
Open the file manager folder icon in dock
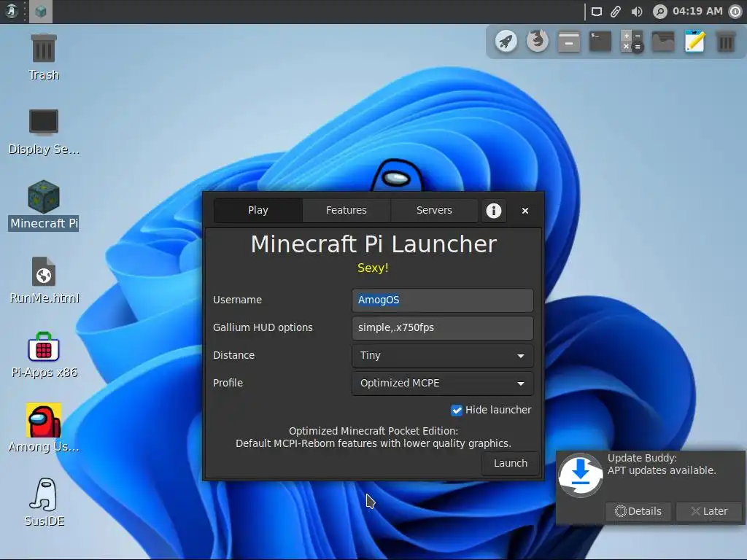663,42
